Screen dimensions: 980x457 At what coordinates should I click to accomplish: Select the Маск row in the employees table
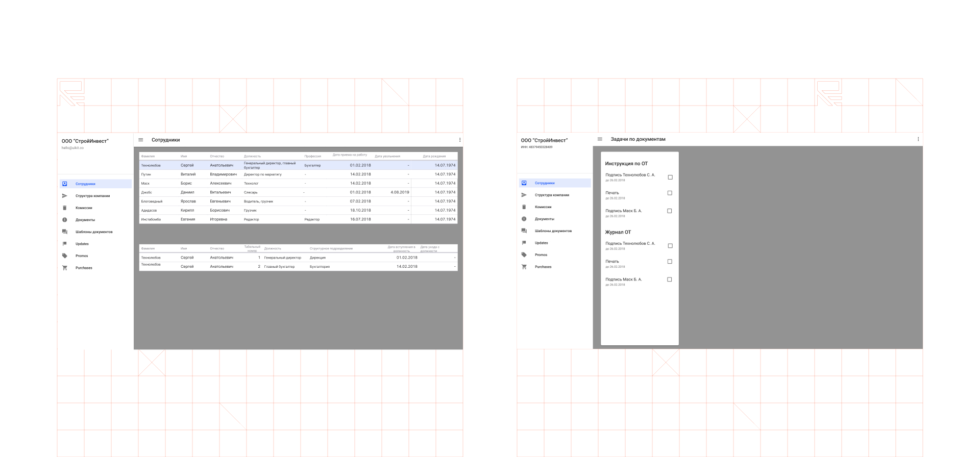299,184
